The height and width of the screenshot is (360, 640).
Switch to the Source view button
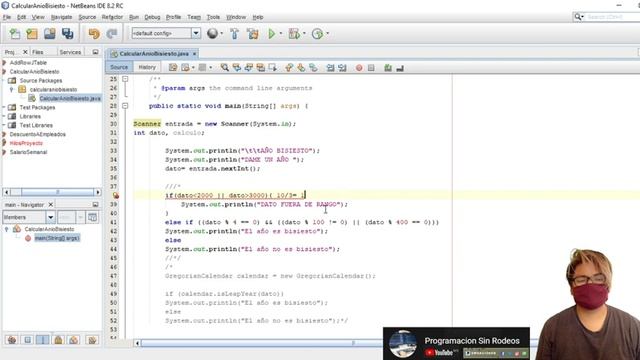119,67
